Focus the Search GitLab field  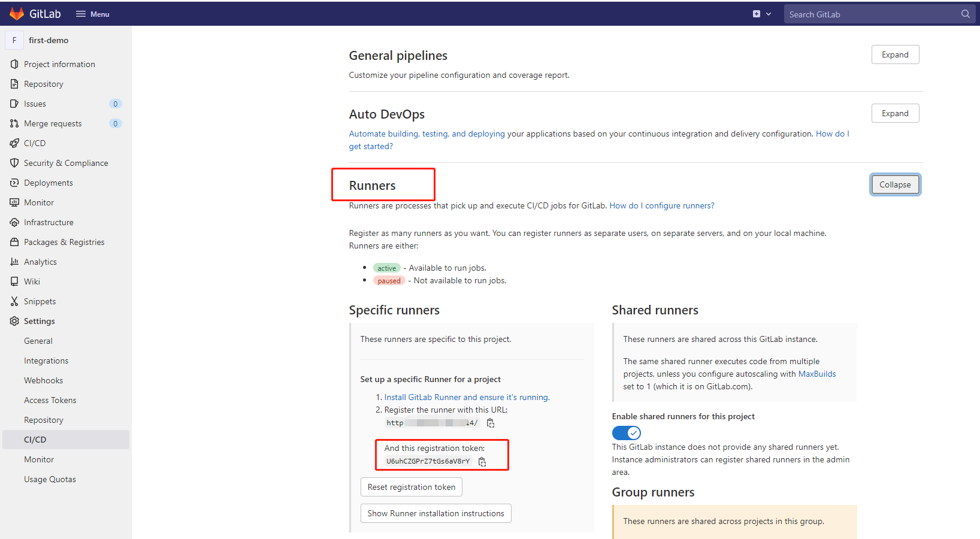click(872, 14)
